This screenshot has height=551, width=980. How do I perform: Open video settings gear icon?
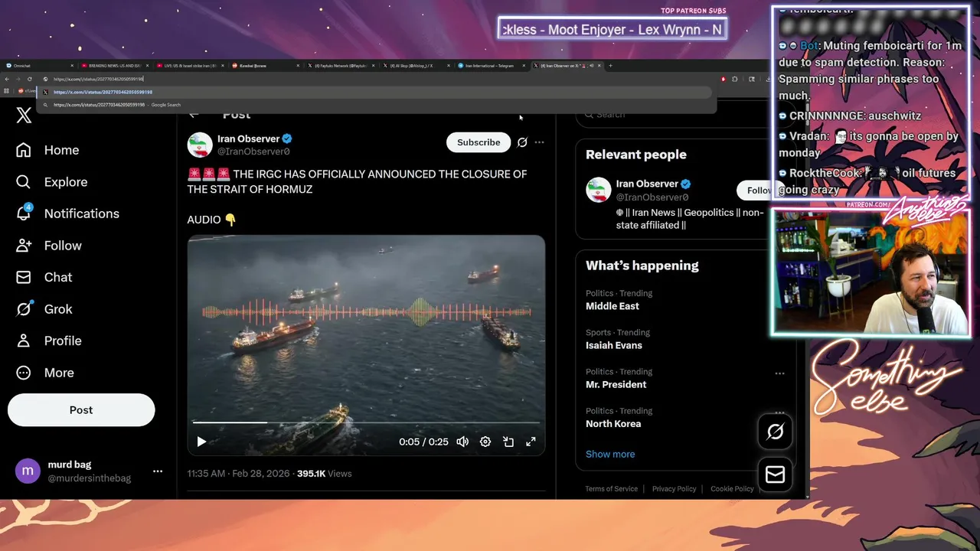pos(485,442)
